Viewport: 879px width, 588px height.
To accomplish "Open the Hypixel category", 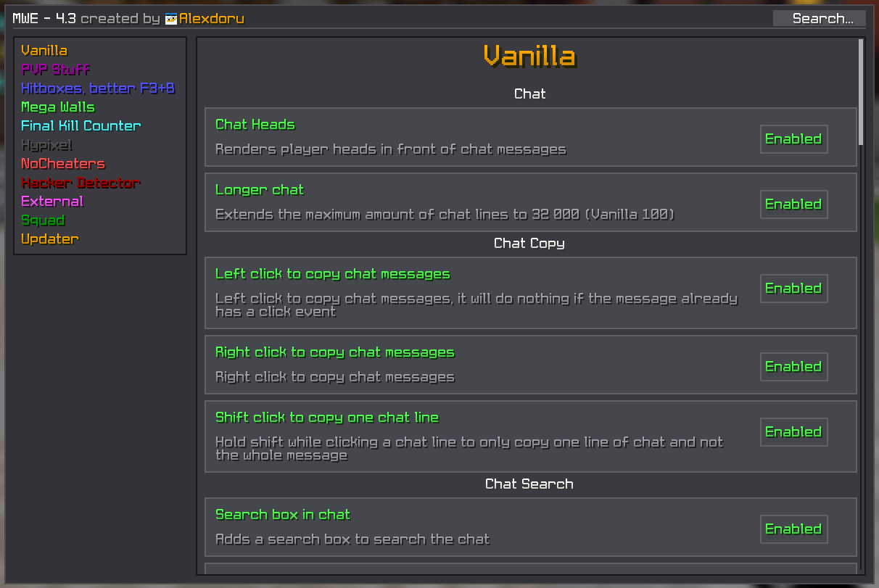I will [47, 145].
